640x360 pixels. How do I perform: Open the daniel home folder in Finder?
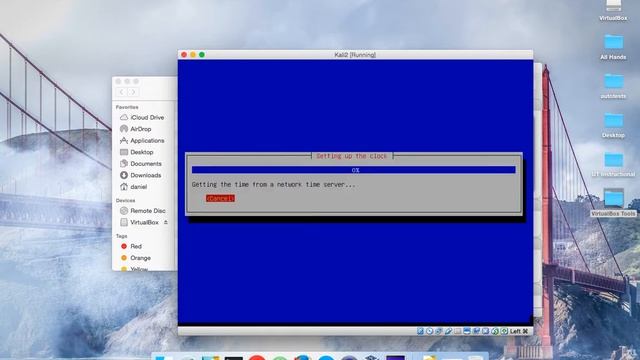[x=133, y=187]
